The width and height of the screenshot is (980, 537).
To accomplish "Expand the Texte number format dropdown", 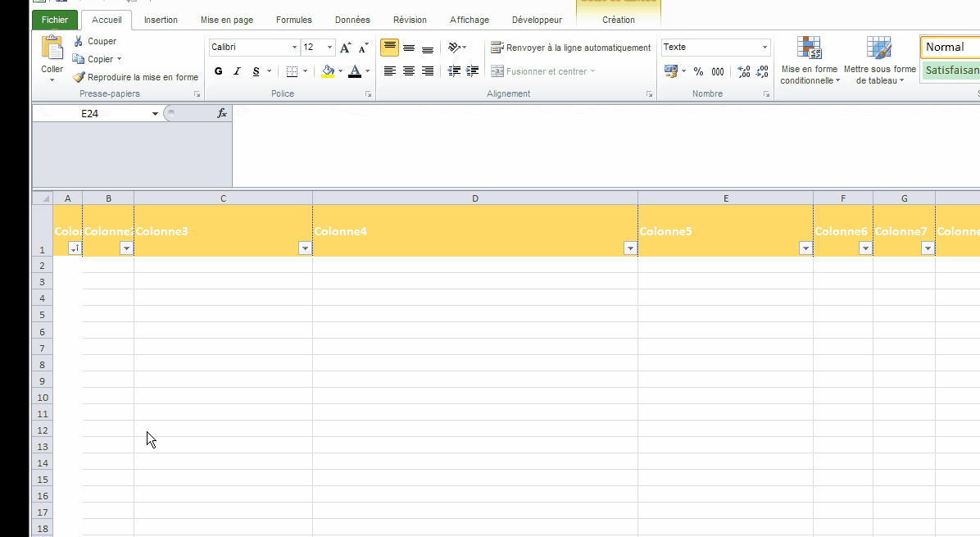I will click(765, 48).
